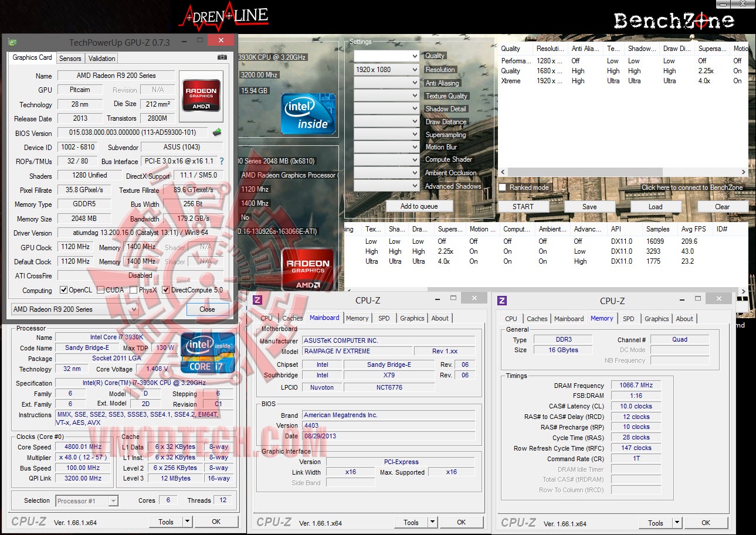This screenshot has width=756, height=535.
Task: Open the Advanced Shadows dropdown
Action: (x=387, y=186)
